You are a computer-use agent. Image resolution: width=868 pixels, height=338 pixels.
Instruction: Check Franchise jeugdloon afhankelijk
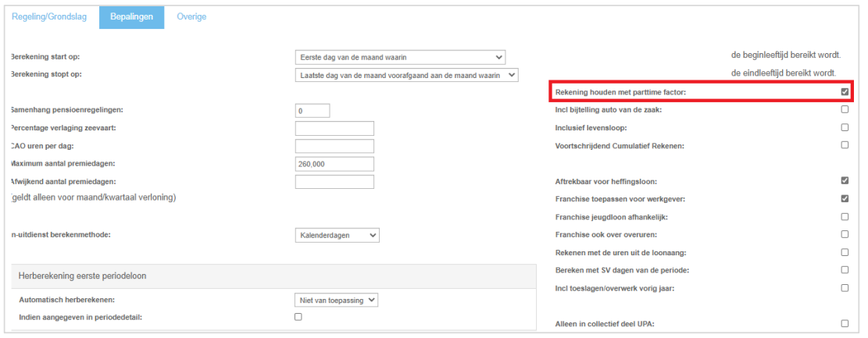(x=845, y=216)
